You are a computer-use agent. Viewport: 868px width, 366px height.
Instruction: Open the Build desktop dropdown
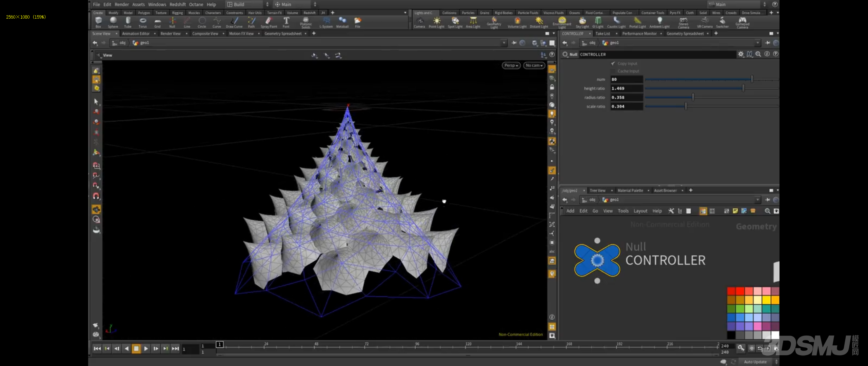[248, 4]
